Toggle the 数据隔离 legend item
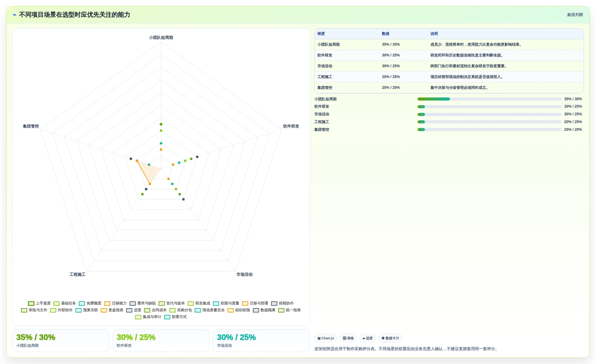This screenshot has width=596, height=364. coord(264,310)
